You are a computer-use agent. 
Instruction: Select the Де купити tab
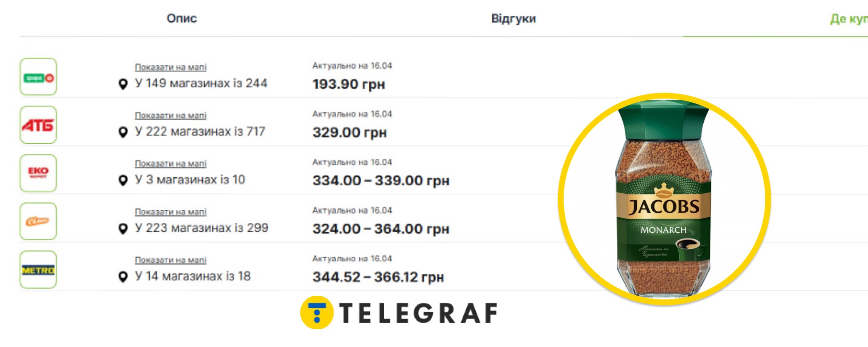(x=848, y=19)
